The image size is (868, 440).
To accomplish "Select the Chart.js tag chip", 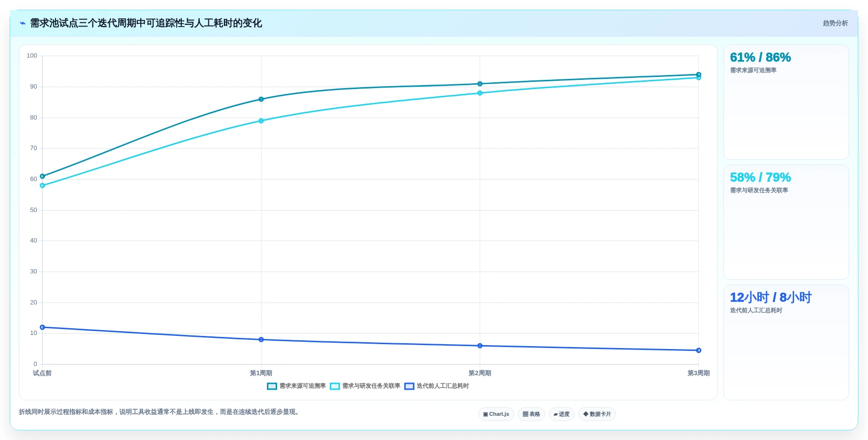I will point(496,414).
